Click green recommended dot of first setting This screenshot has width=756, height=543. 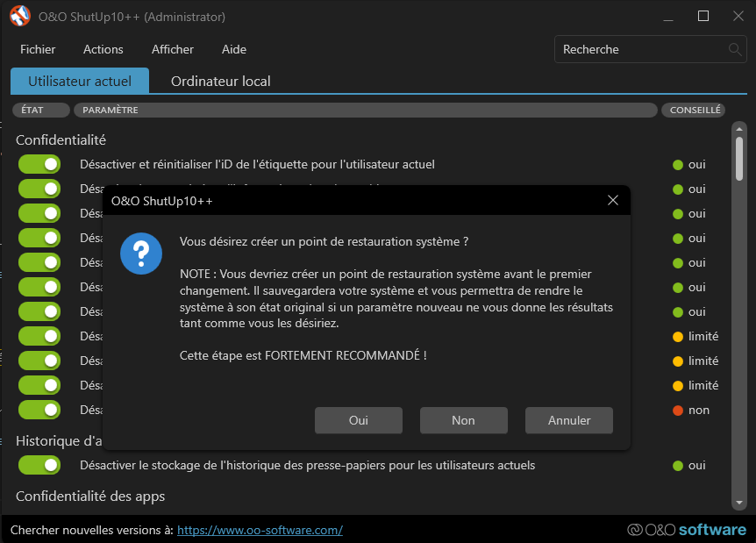coord(678,165)
